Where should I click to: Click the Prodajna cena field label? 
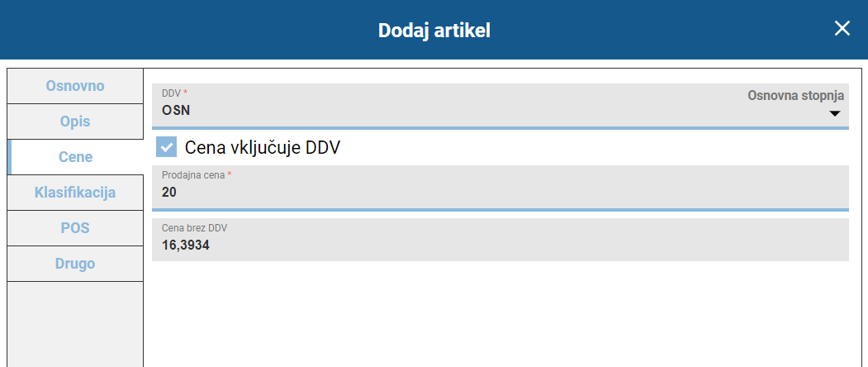click(x=193, y=175)
